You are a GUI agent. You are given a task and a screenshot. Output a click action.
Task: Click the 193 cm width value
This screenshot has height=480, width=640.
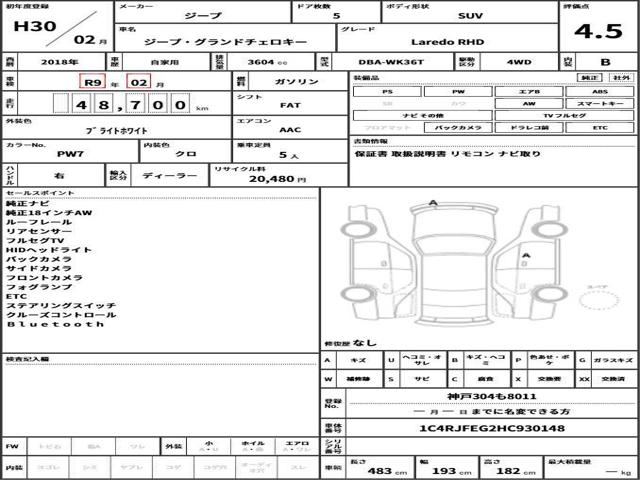pos(451,471)
